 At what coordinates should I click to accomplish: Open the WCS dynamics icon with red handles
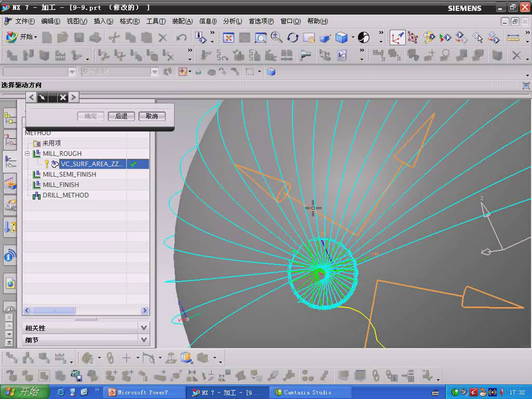point(413,37)
